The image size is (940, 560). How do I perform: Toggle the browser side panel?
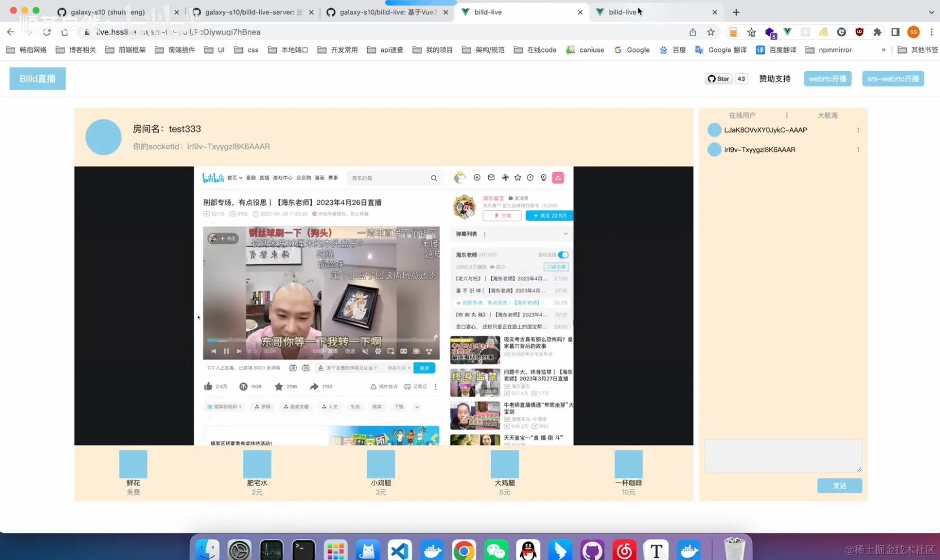click(895, 32)
